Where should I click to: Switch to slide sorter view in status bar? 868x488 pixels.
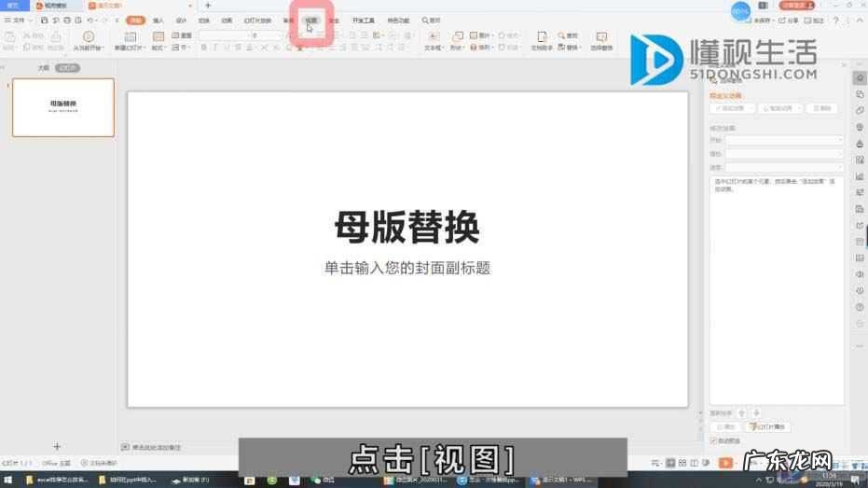click(x=682, y=463)
